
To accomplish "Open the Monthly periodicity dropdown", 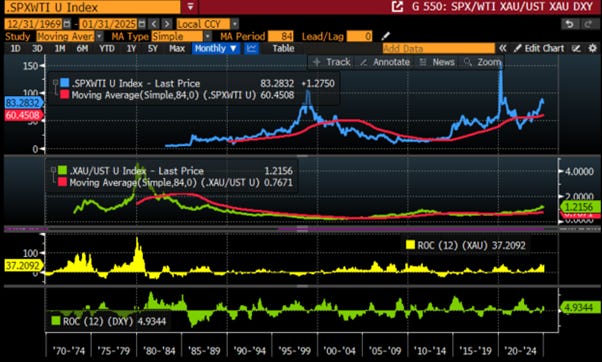I will (x=215, y=48).
